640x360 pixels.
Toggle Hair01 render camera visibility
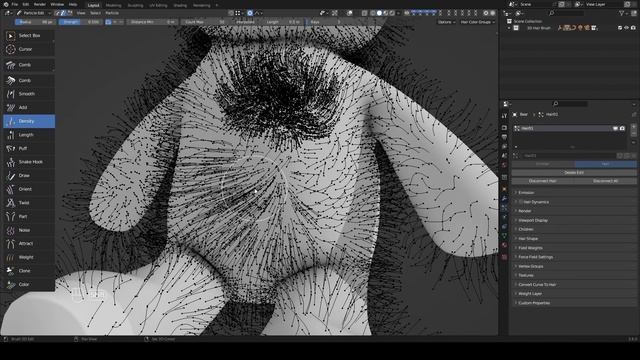coord(622,128)
